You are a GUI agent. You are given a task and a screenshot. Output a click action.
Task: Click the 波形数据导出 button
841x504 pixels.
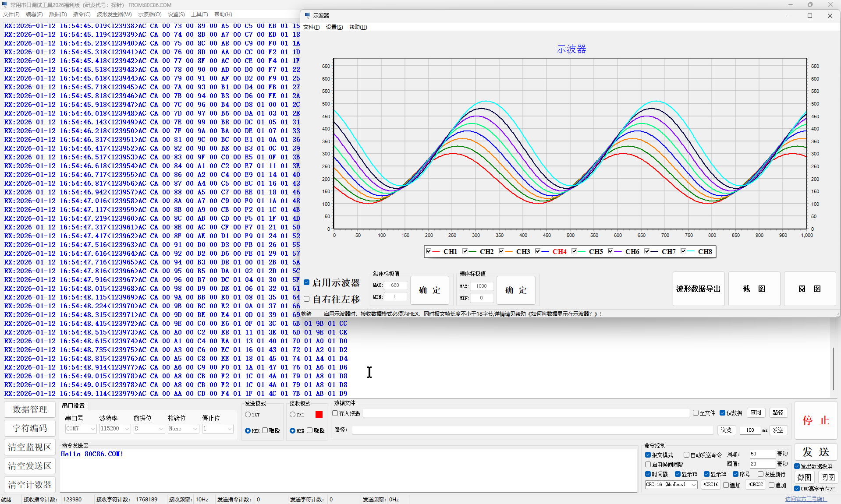(x=698, y=289)
